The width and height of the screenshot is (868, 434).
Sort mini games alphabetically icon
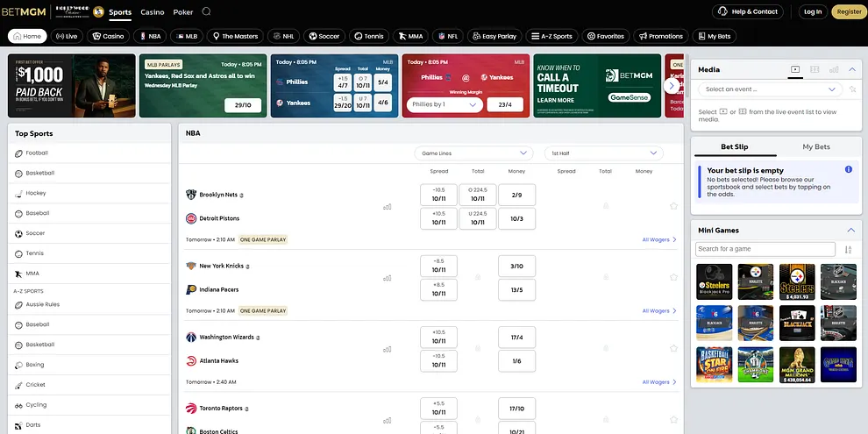848,250
